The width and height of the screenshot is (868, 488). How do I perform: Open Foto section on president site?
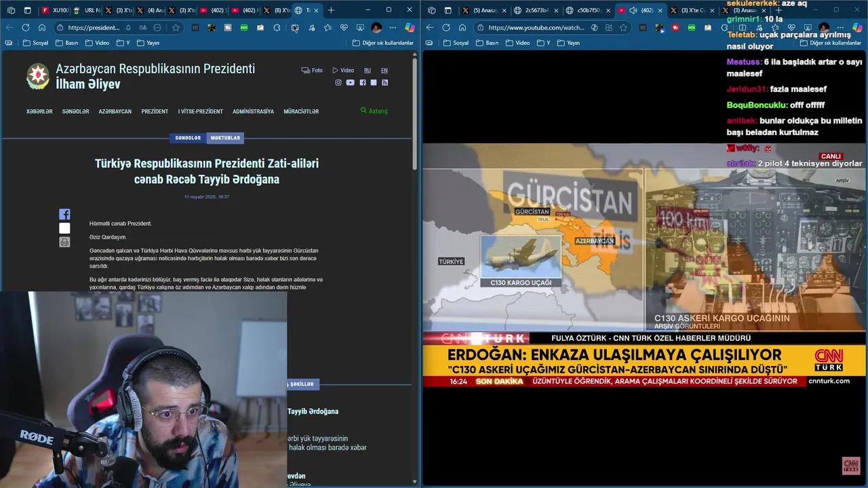pyautogui.click(x=312, y=70)
